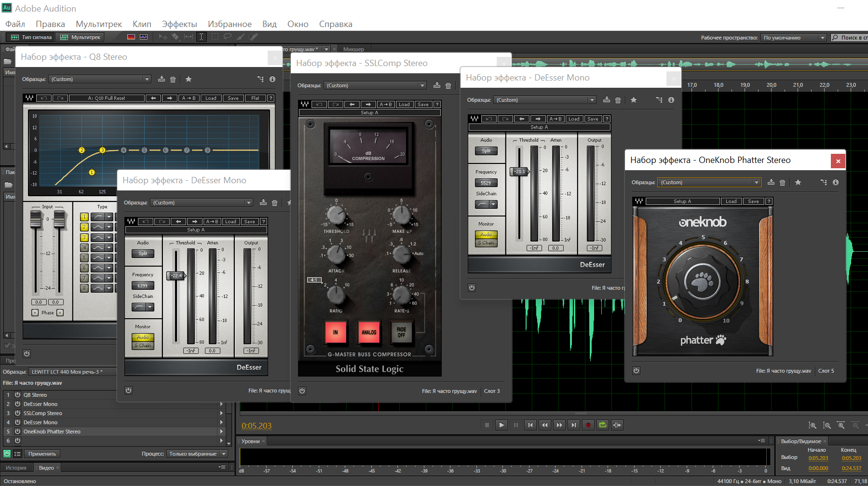
Task: Switch to the Тип сигнала waveform view
Action: (x=31, y=37)
